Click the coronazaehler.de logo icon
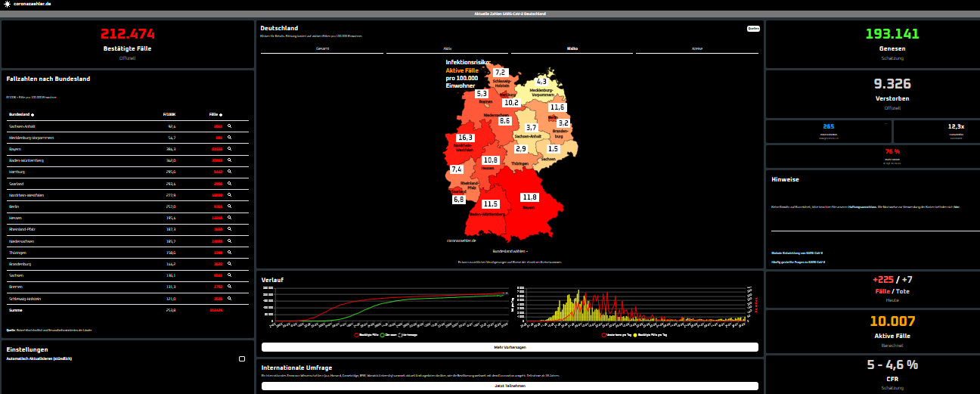The height and width of the screenshot is (394, 980). pos(7,5)
